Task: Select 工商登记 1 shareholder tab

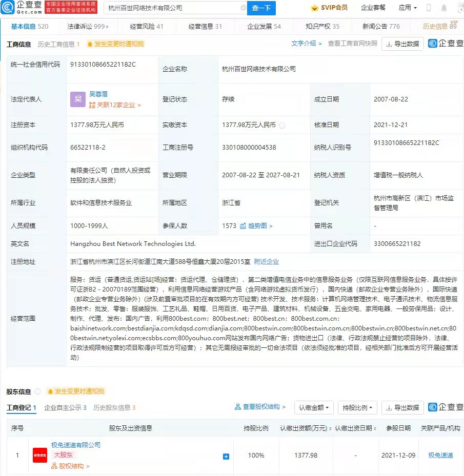Action: point(21,408)
